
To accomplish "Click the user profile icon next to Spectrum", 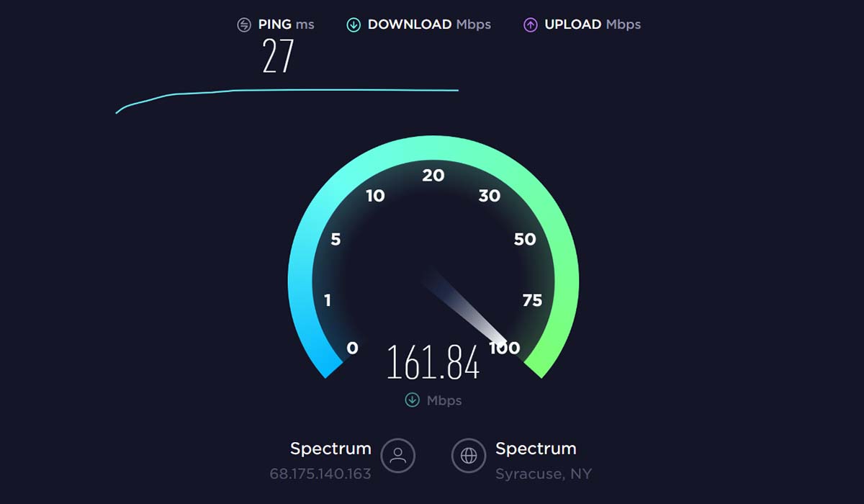I will (397, 455).
